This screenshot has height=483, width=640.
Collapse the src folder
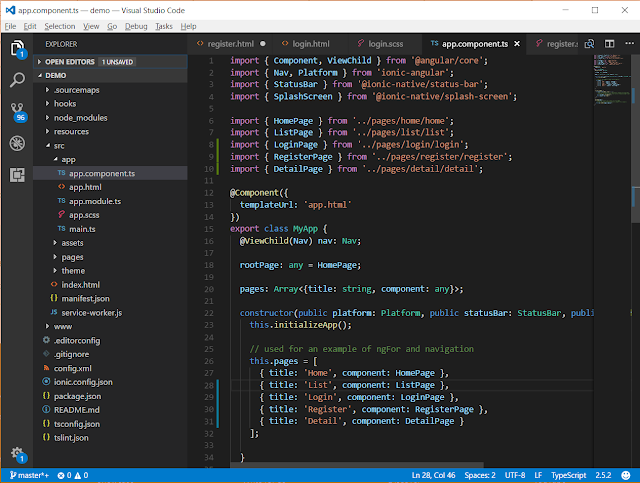pos(48,145)
